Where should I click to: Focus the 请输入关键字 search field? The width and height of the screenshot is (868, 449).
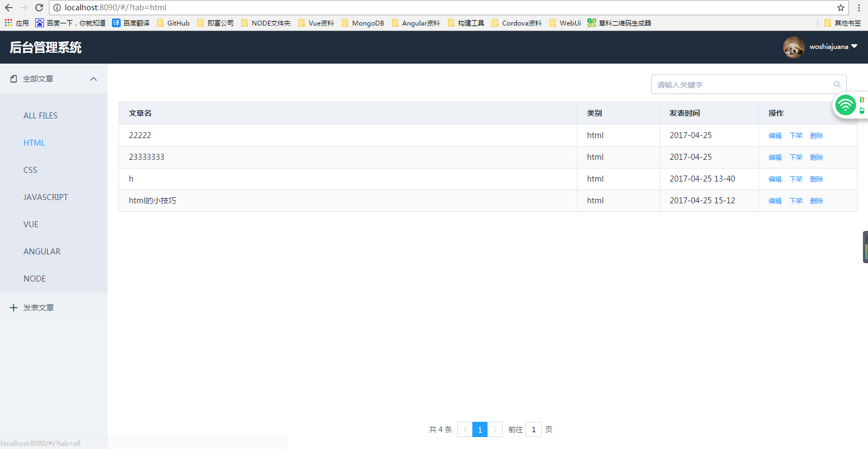748,84
